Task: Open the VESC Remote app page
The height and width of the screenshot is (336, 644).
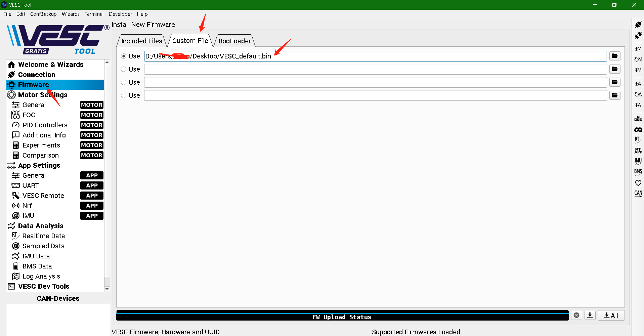Action: click(55, 196)
